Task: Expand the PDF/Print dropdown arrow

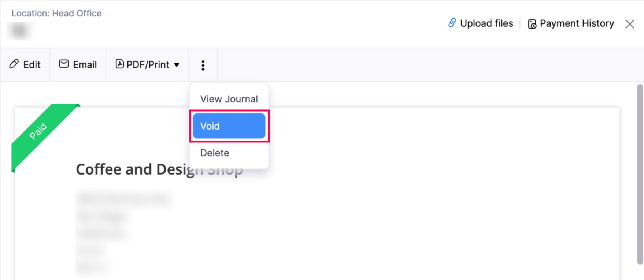Action: click(177, 65)
